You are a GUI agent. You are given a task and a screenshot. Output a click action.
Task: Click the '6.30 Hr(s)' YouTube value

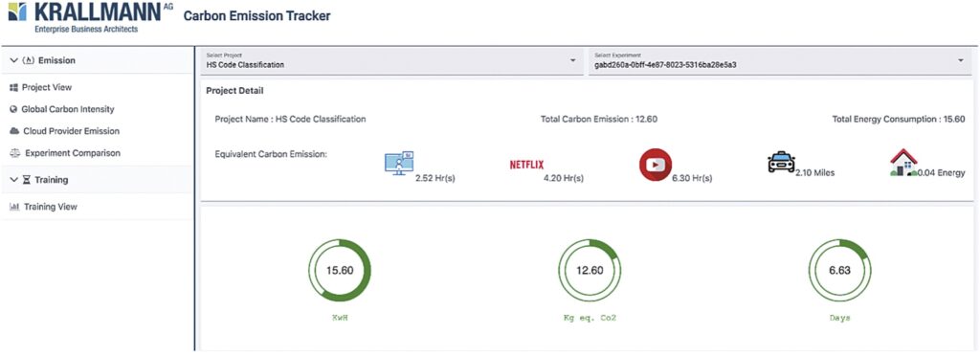pos(692,178)
